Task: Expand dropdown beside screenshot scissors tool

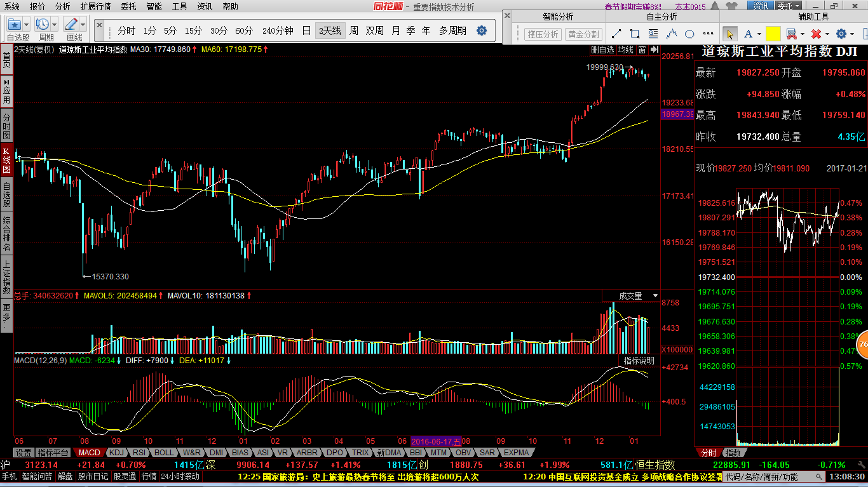Action: coord(803,34)
